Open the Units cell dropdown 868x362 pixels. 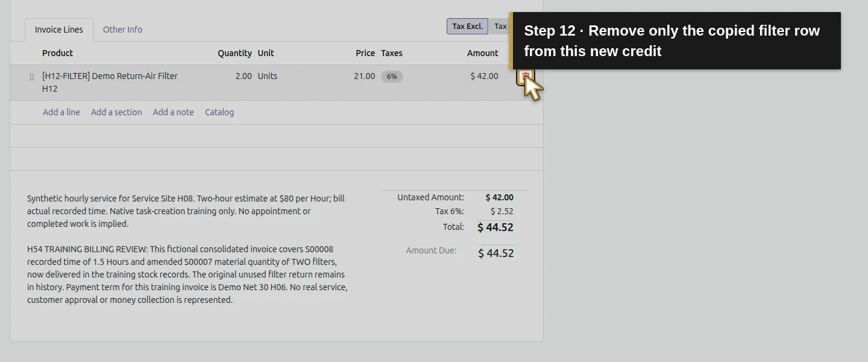(x=268, y=76)
